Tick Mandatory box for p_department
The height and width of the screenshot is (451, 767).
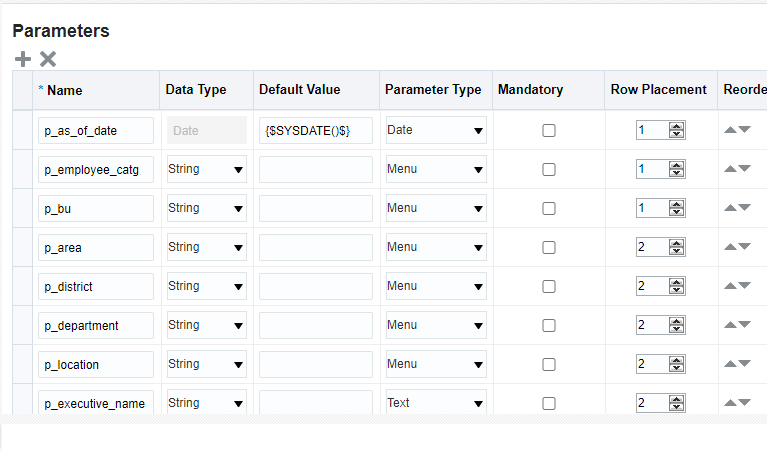[549, 325]
